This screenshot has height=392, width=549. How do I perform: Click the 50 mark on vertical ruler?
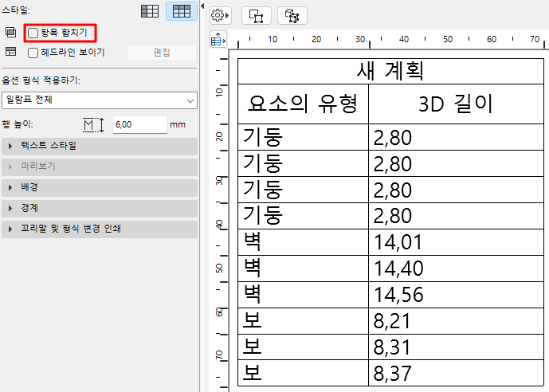[219, 268]
